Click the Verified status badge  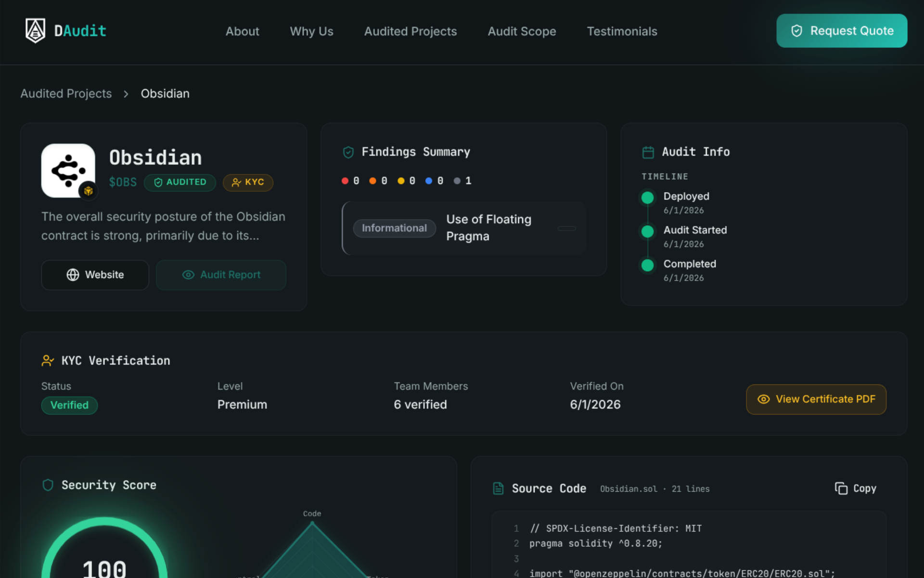pyautogui.click(x=69, y=406)
